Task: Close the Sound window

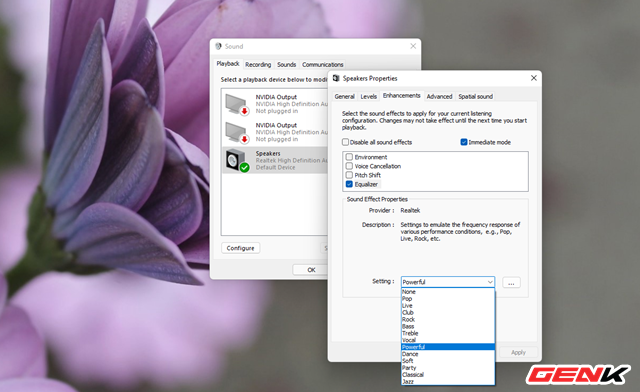Action: (x=413, y=46)
